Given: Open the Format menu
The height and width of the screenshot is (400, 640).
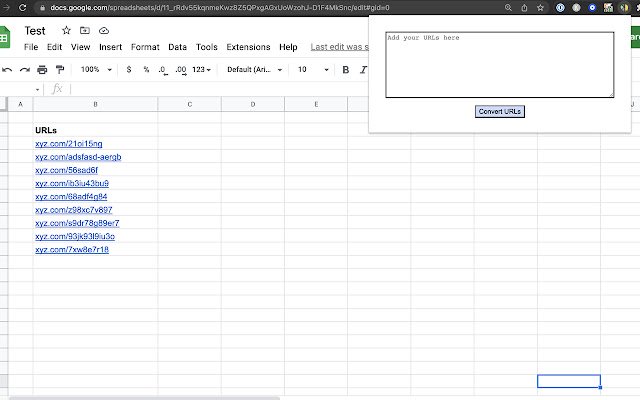Looking at the screenshot, I should (145, 47).
